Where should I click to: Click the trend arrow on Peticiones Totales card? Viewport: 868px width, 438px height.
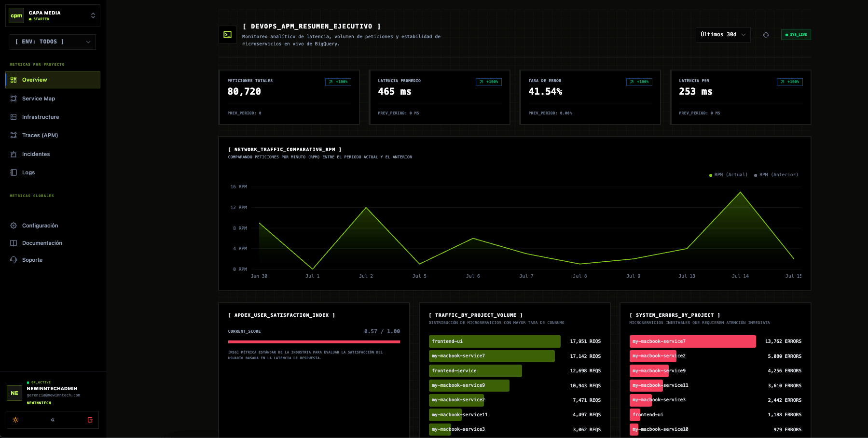click(331, 82)
